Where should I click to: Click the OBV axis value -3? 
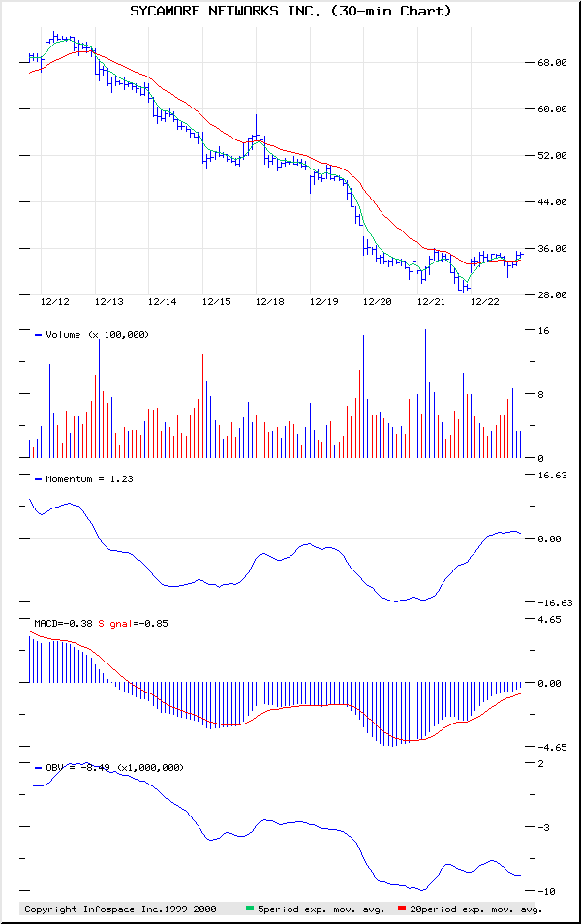(x=543, y=828)
